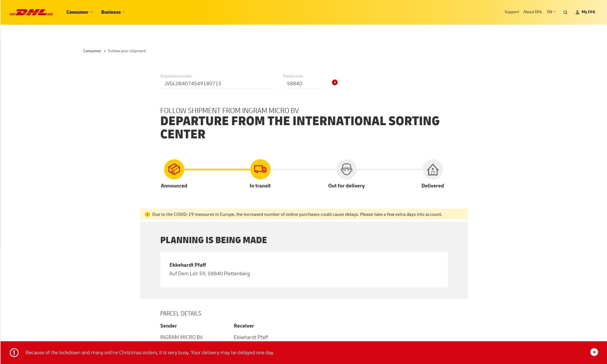Click the 'In transit' step label
The width and height of the screenshot is (607, 364).
tap(260, 186)
